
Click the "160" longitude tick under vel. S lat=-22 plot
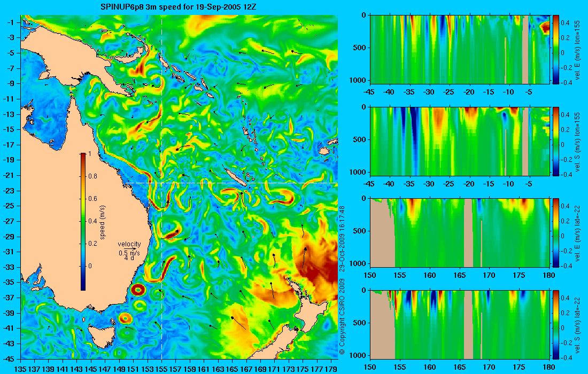tap(430, 367)
